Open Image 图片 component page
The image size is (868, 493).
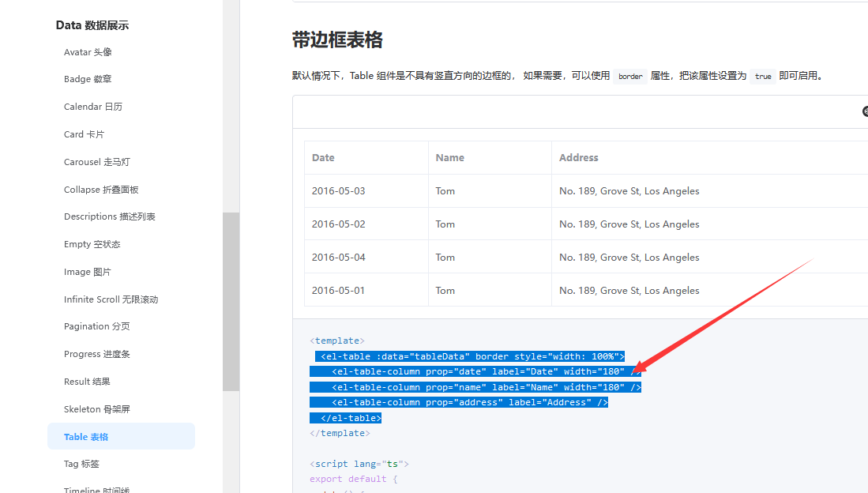coord(87,272)
